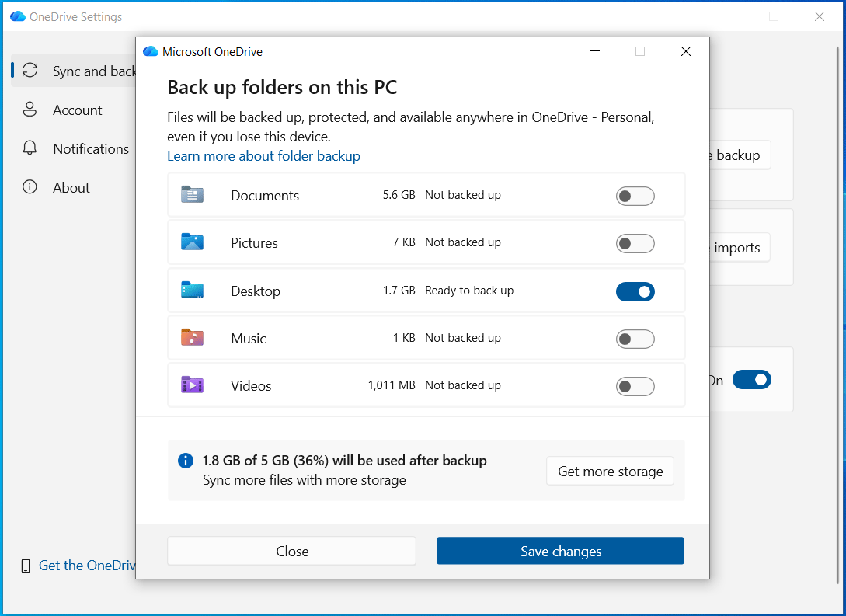
Task: Close the OneDrive Settings window
Action: [x=819, y=16]
